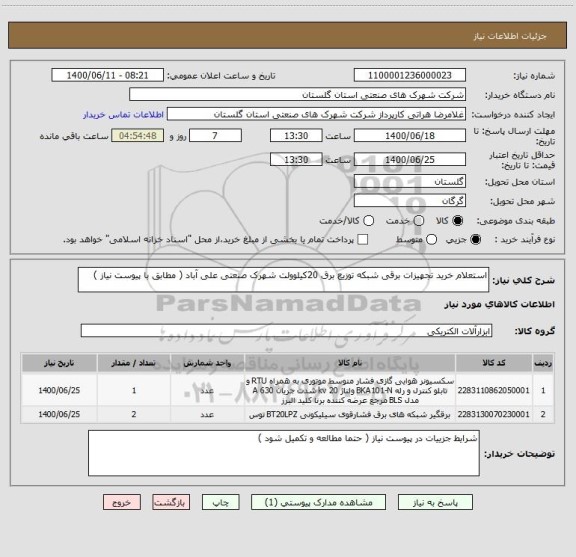Click goods group field ابزارآلات الکتریکی
Screen dimensions: 576x557
point(286,331)
